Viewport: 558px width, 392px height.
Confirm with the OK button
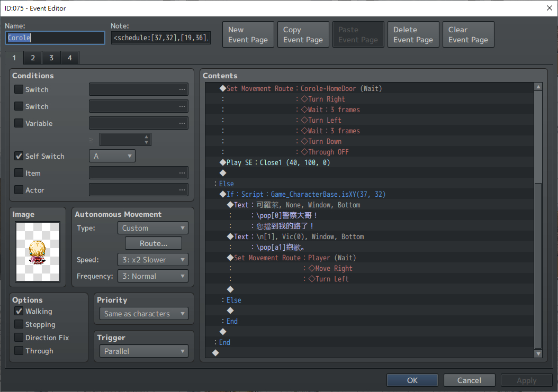[x=412, y=380]
